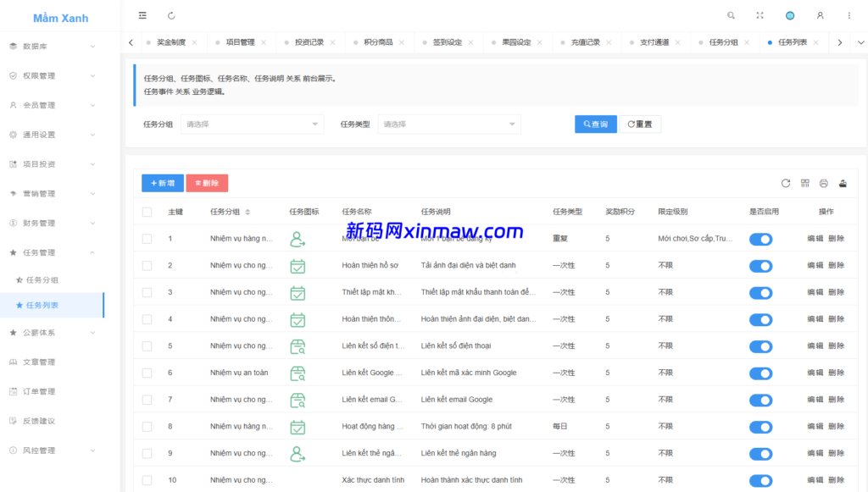
Task: Click 编辑 link in row 1
Action: [815, 239]
